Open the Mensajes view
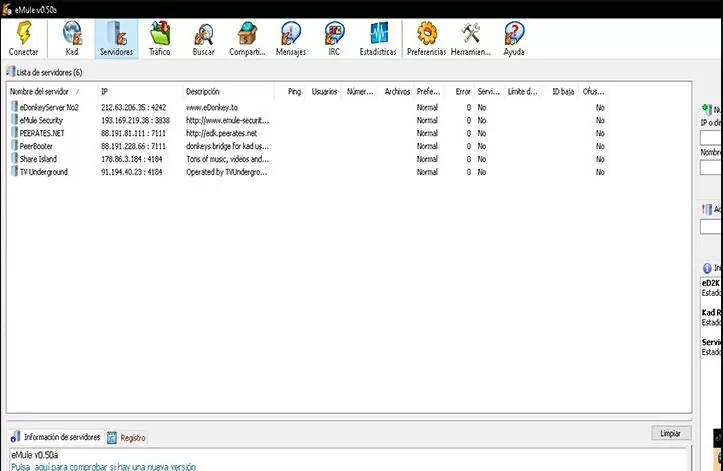The width and height of the screenshot is (723, 471). (290, 38)
